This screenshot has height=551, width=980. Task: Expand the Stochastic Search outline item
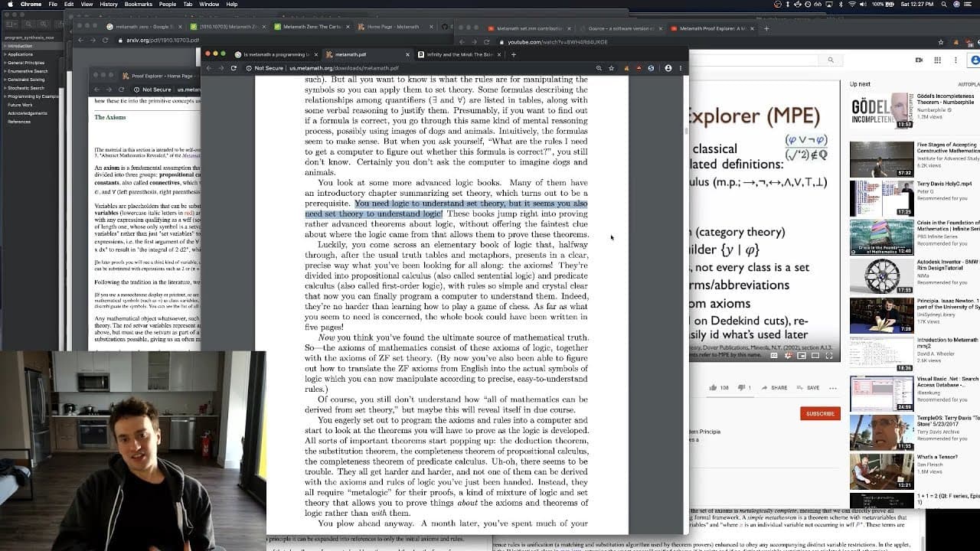pyautogui.click(x=5, y=88)
